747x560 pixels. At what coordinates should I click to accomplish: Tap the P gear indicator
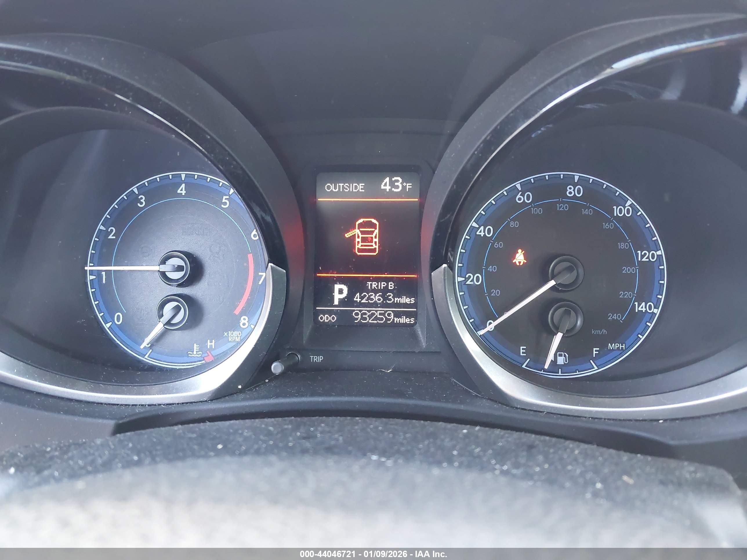coord(340,294)
